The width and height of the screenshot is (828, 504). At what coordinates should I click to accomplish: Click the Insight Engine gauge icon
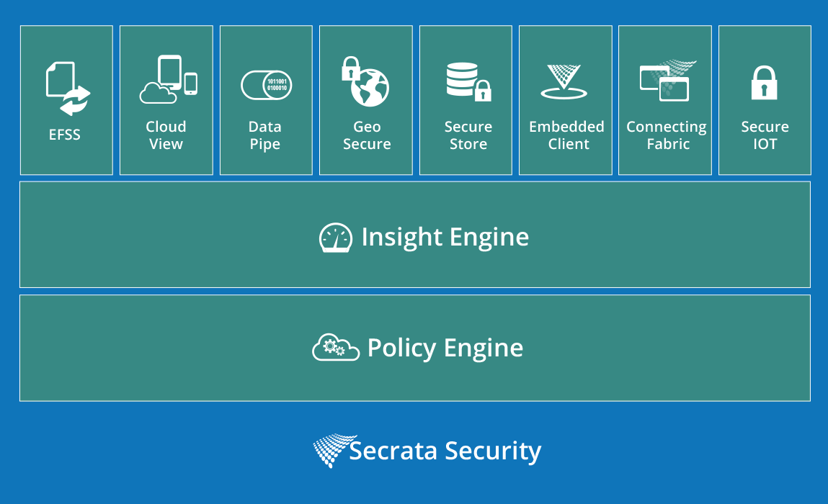(336, 238)
